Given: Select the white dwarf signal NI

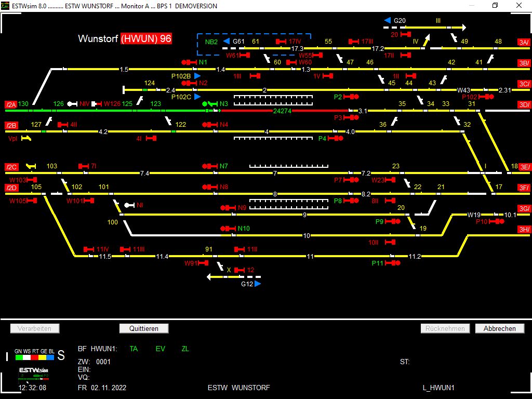Looking at the screenshot, I should (x=128, y=205).
